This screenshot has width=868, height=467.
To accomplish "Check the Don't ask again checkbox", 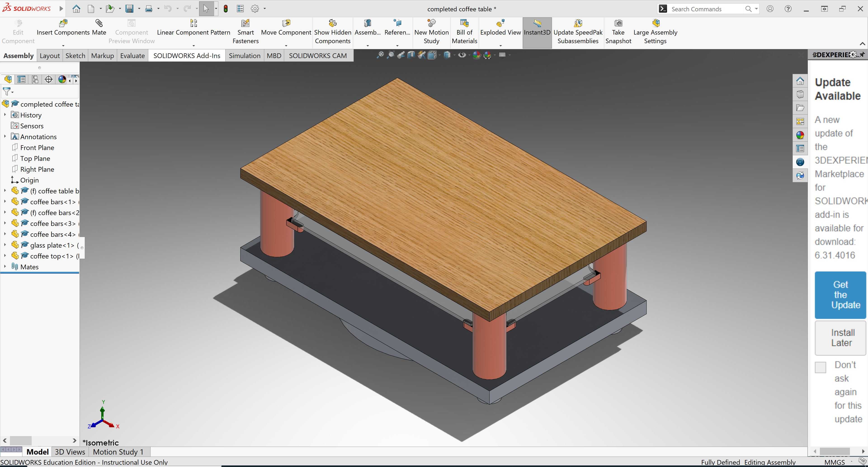I will point(820,367).
